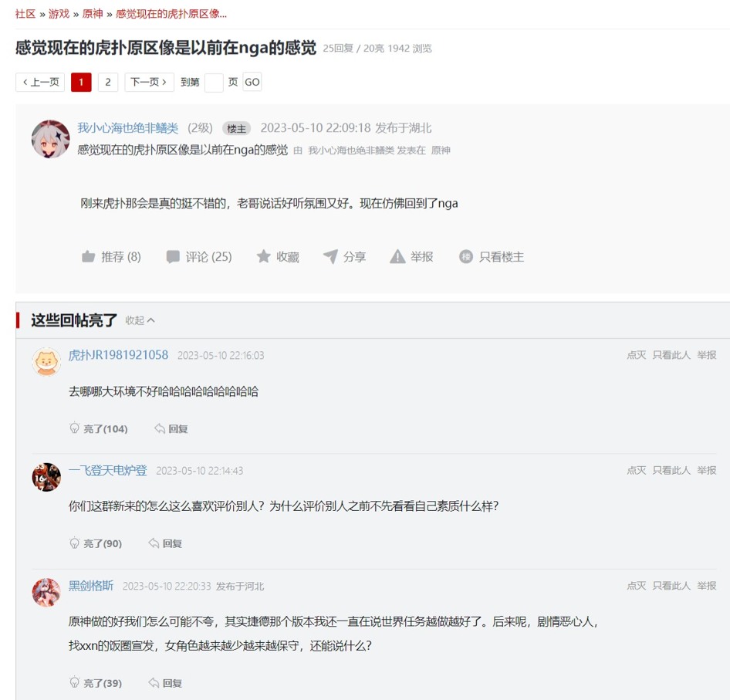Light up the 亮了(104) bulb icon
The height and width of the screenshot is (700, 730).
pyautogui.click(x=75, y=428)
